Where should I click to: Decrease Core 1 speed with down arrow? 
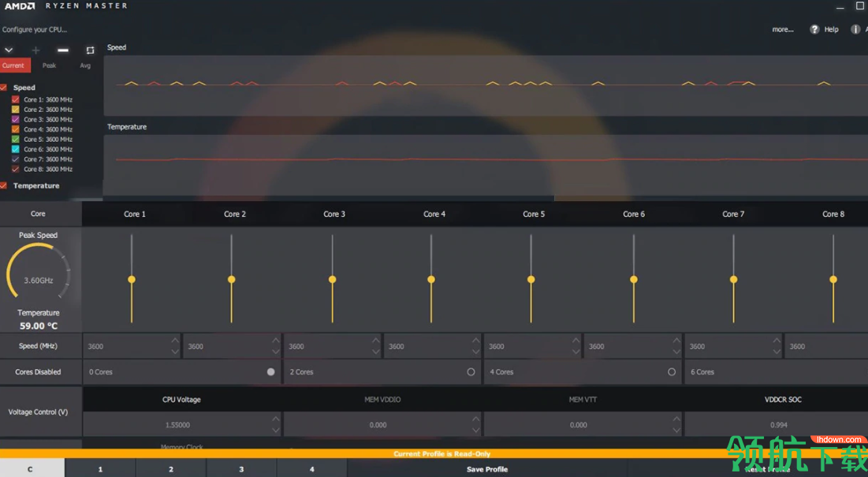[x=175, y=352]
